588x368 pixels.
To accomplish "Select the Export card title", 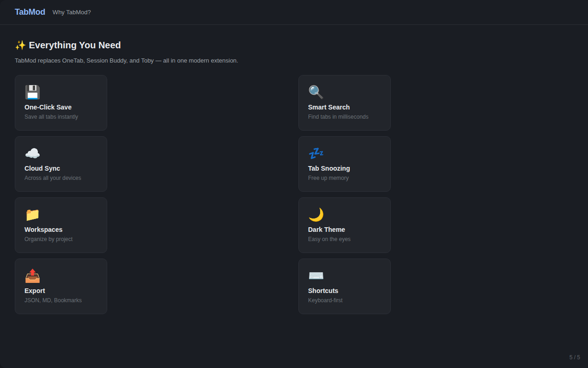I will click(34, 291).
